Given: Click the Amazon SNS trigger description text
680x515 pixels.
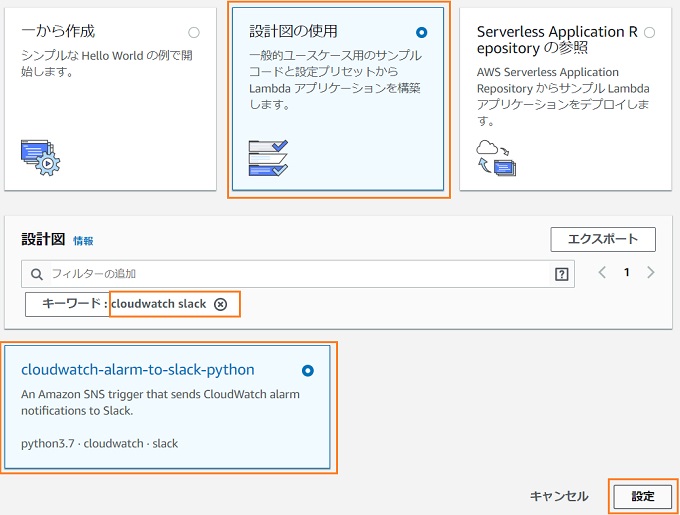Looking at the screenshot, I should 160,402.
